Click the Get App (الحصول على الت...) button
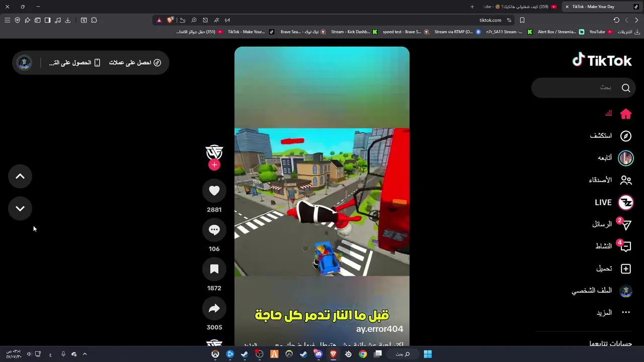644x362 pixels. click(x=74, y=63)
